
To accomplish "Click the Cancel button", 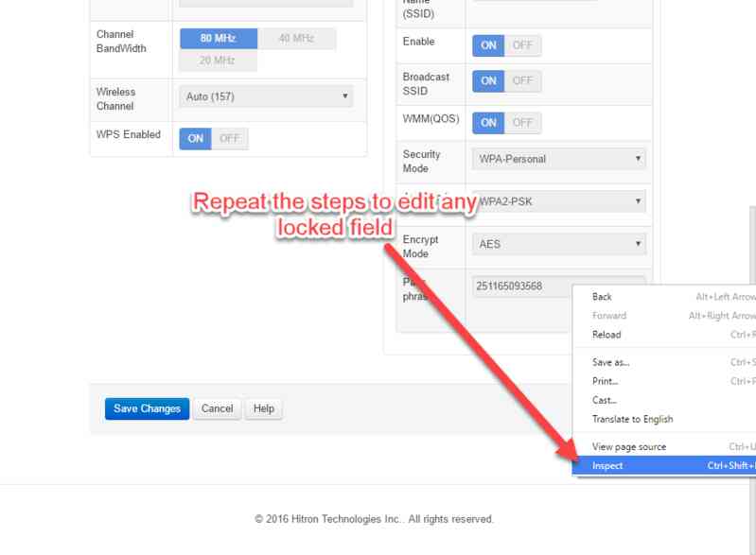I will (x=217, y=408).
